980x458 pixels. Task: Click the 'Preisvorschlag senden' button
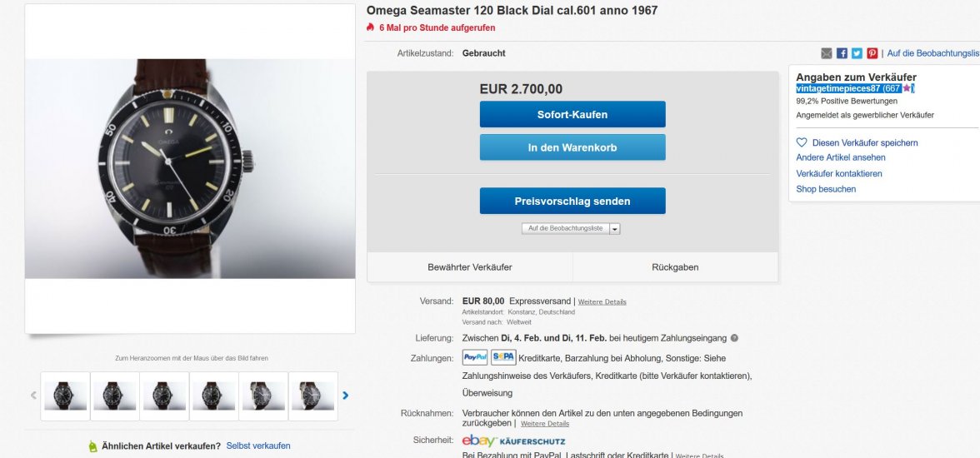point(572,201)
